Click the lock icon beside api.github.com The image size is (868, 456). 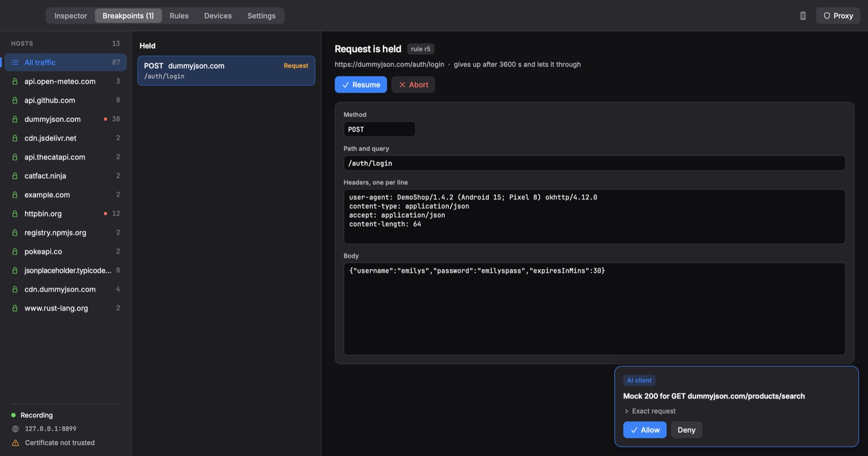point(15,100)
